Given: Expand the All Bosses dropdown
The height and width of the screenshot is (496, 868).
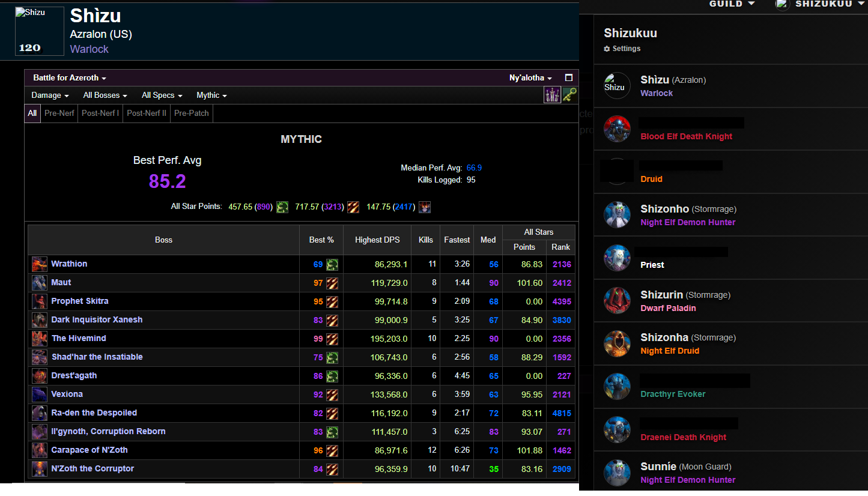Looking at the screenshot, I should pyautogui.click(x=105, y=95).
